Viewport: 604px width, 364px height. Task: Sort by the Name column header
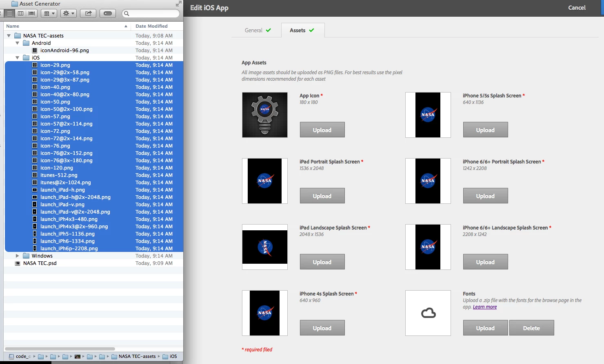click(67, 26)
